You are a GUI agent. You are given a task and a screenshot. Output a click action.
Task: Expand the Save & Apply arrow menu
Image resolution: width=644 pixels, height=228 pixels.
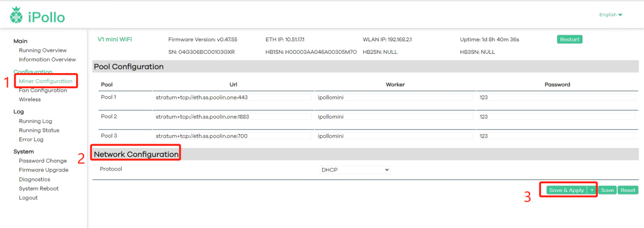tap(592, 190)
